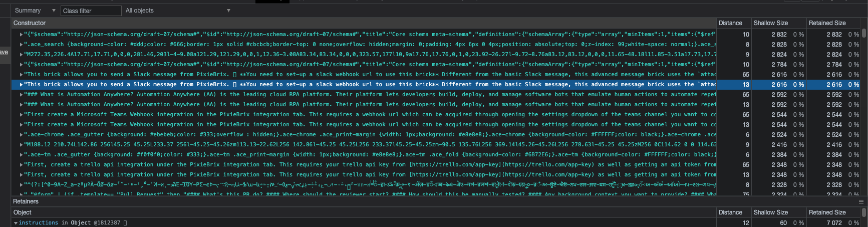Open the Retainers pane menu icon
The width and height of the screenshot is (868, 227).
tap(861, 201)
